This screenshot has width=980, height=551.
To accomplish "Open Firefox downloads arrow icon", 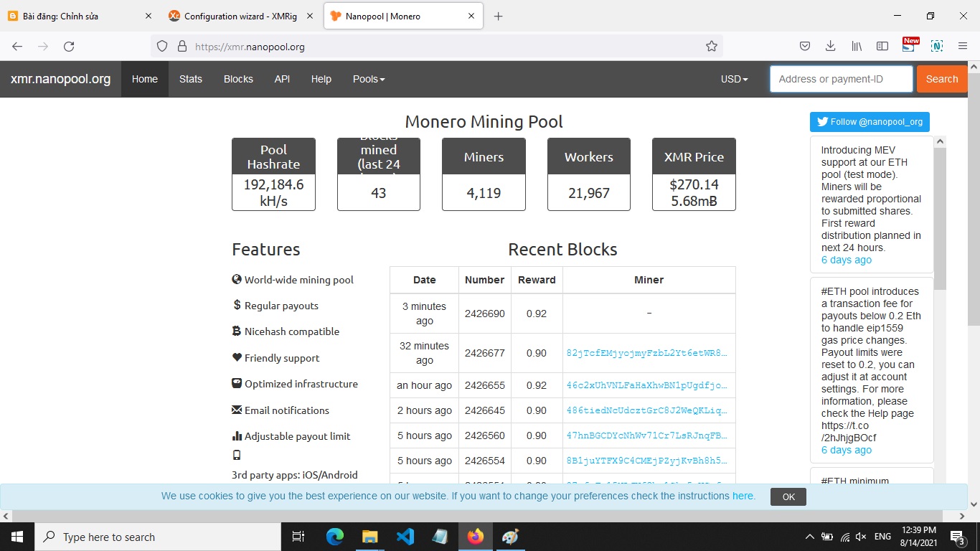I will [830, 46].
